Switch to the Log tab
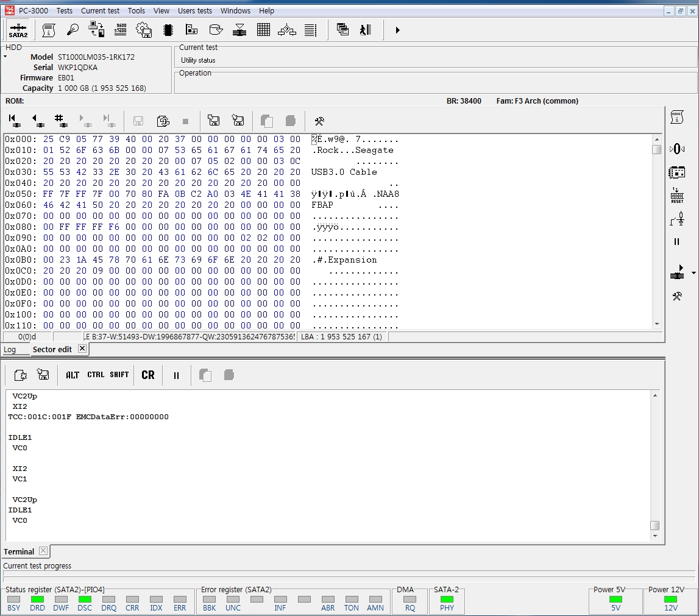Screen dimensions: 699x616 pos(10,350)
